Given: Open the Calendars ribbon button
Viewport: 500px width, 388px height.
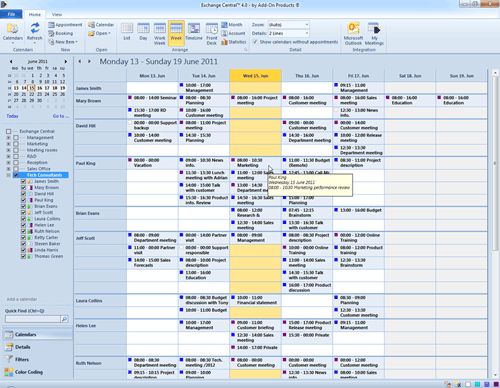Looking at the screenshot, I should point(13,33).
